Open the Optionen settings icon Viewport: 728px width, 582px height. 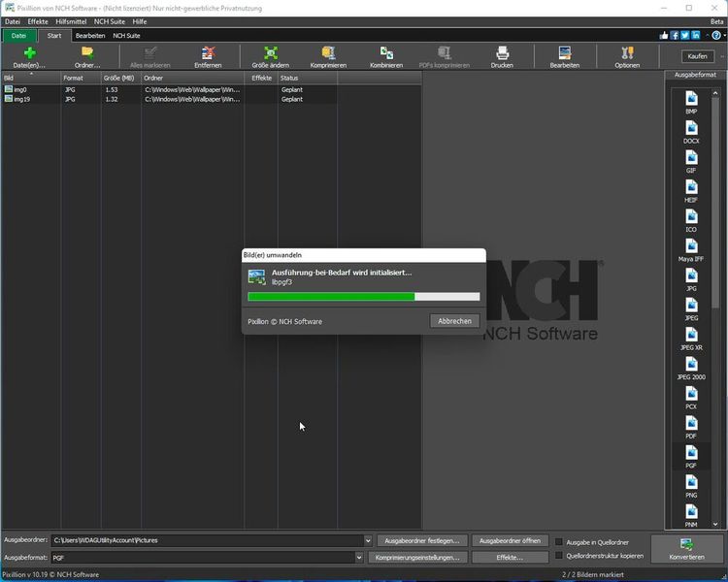pos(627,57)
